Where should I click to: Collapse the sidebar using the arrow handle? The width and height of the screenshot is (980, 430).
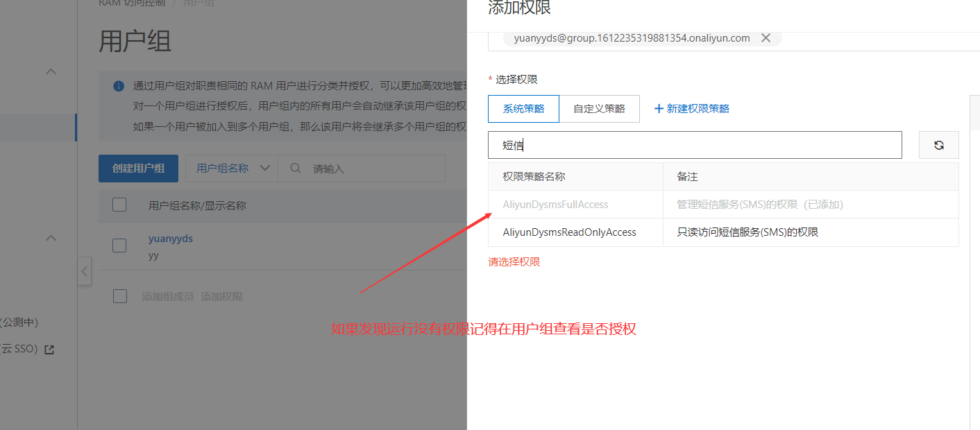click(x=84, y=271)
